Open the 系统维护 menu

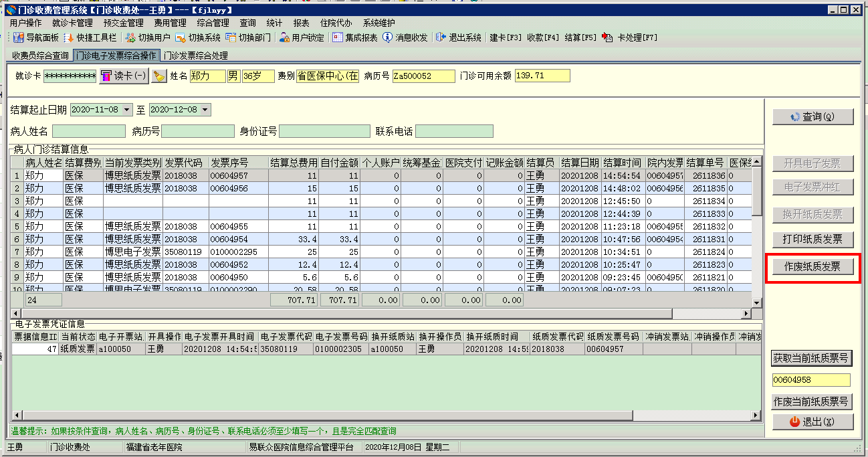pos(378,23)
